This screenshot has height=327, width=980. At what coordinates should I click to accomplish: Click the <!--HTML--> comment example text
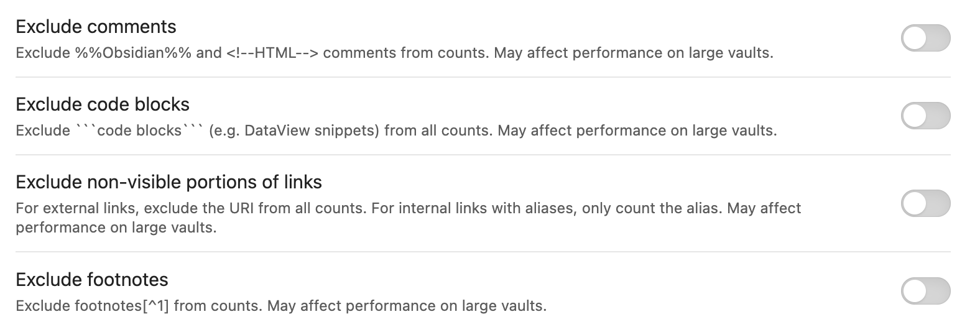point(272,53)
